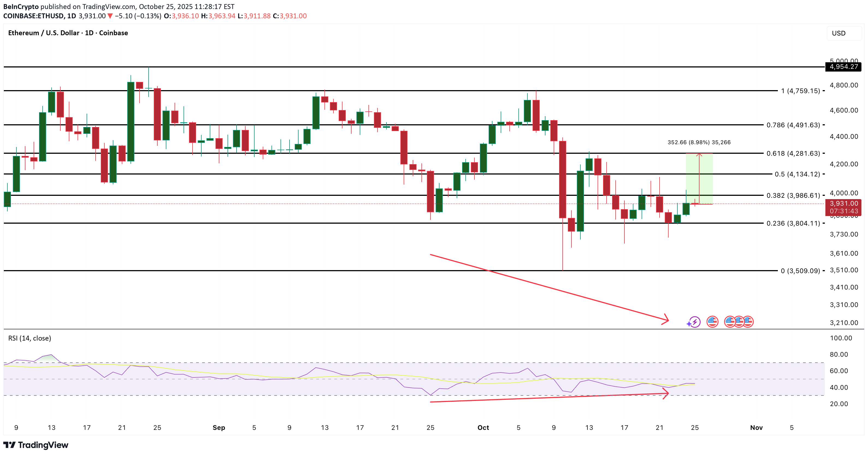Expand the RSI (14, close) indicator label
Viewport: 868px width, 455px height.
point(30,338)
